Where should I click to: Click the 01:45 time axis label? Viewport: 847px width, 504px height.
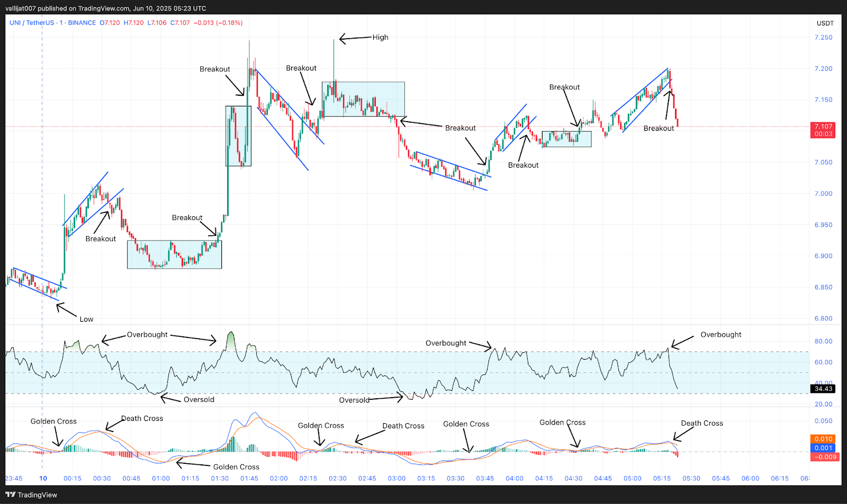249,479
